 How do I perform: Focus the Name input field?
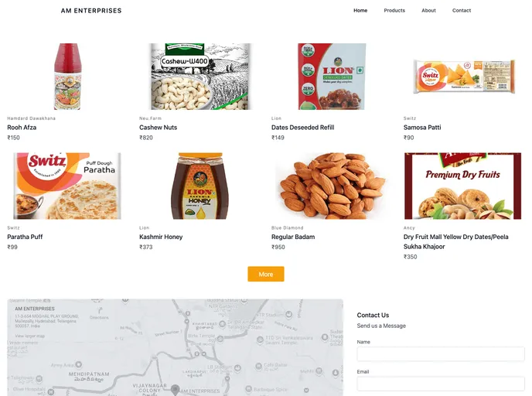[x=440, y=354]
